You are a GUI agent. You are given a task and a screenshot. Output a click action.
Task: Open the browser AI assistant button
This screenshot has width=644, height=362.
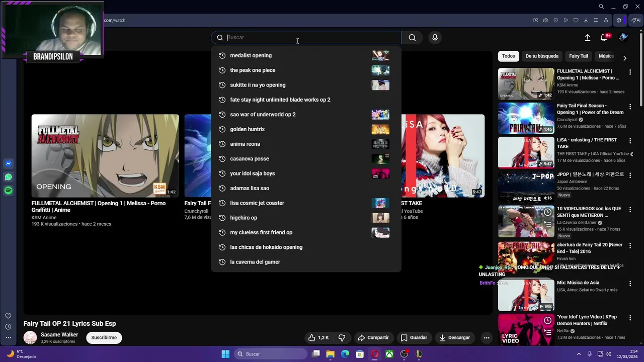point(636,20)
